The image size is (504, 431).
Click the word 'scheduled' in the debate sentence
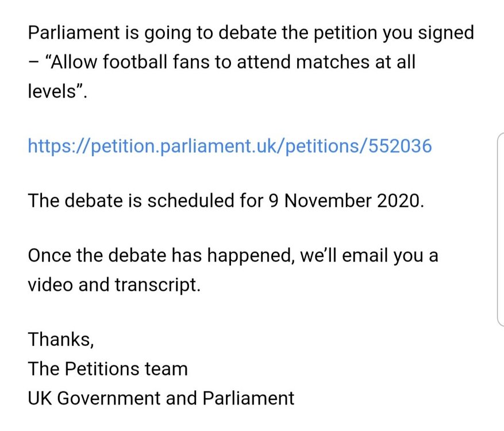coord(190,201)
